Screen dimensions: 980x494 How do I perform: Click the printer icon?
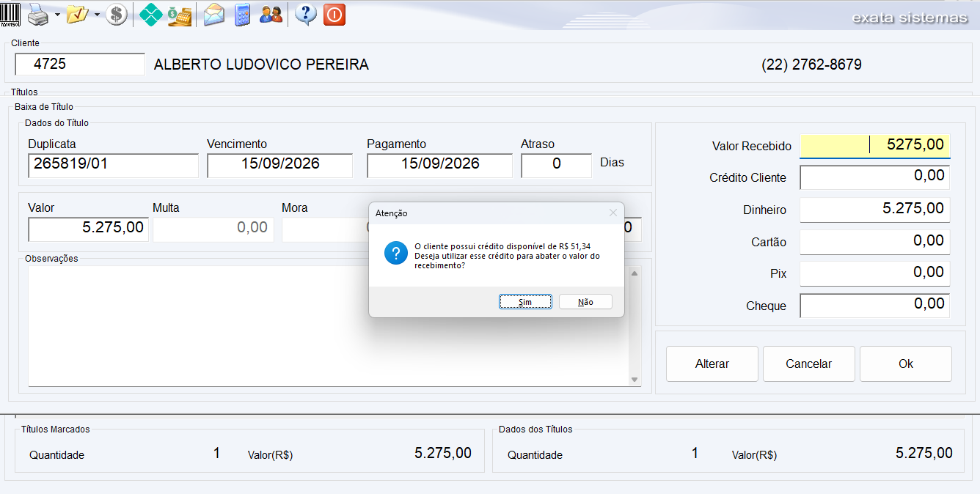[x=38, y=14]
